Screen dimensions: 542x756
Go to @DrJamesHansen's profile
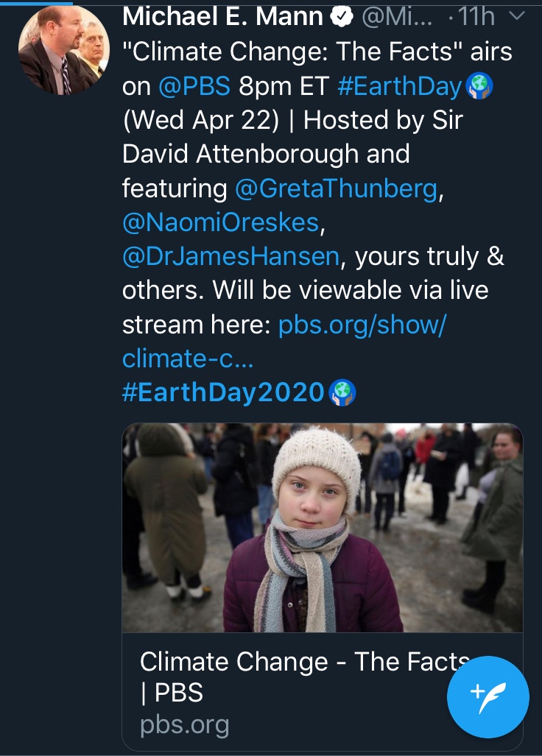point(231,256)
